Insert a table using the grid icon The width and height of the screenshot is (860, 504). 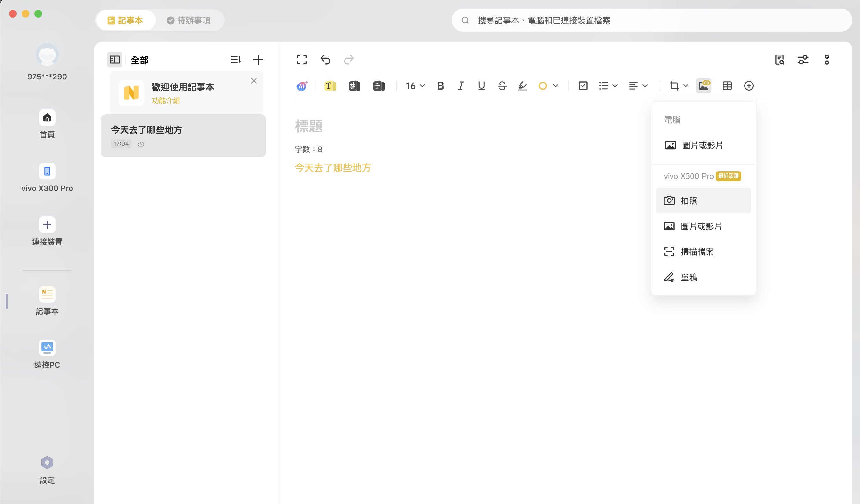click(727, 86)
